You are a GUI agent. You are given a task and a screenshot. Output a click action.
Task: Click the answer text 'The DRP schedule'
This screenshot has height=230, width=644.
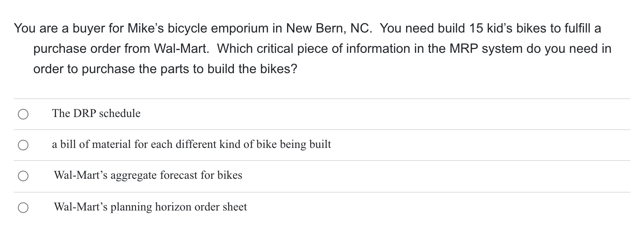[x=96, y=113]
